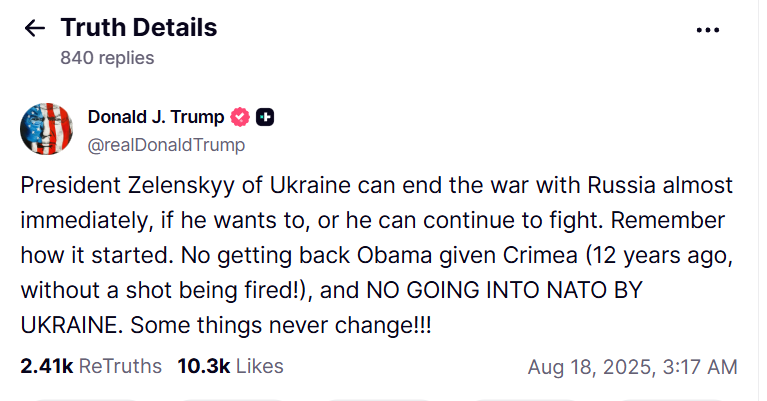Click the sentence Some things never change!!!
Screen dimensions: 767x401
[281, 326]
